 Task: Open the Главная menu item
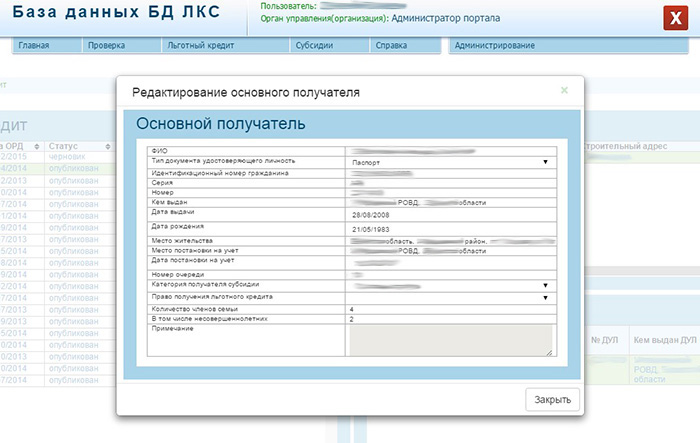click(x=34, y=46)
